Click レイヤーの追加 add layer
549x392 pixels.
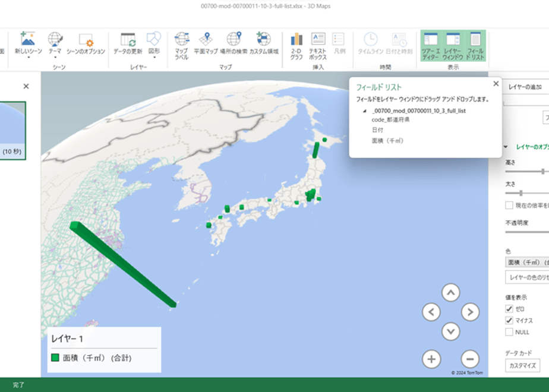coord(525,87)
